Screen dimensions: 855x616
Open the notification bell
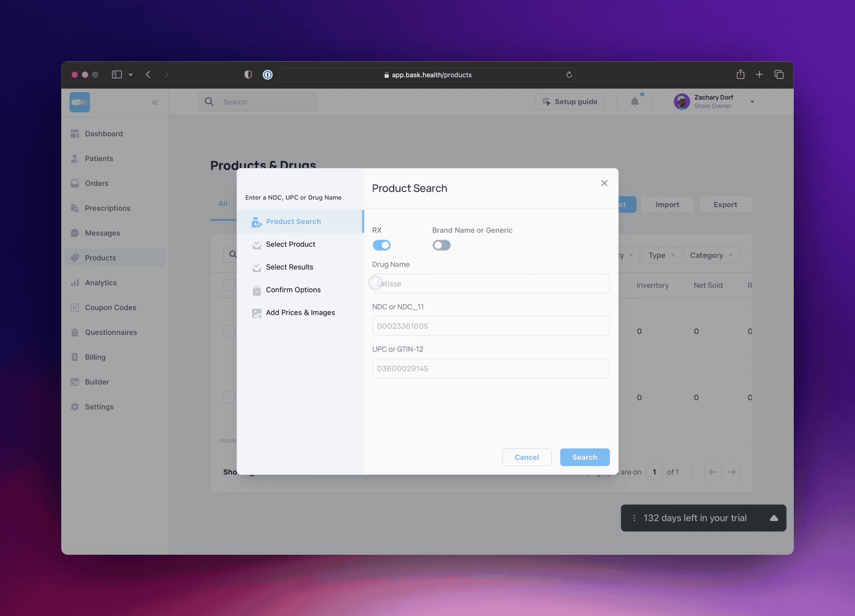[x=635, y=102]
